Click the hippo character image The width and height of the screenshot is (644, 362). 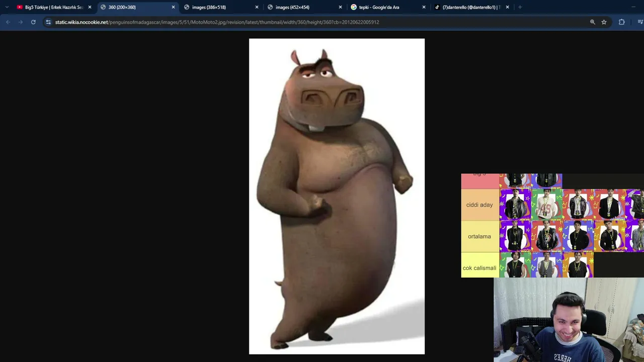(x=337, y=197)
